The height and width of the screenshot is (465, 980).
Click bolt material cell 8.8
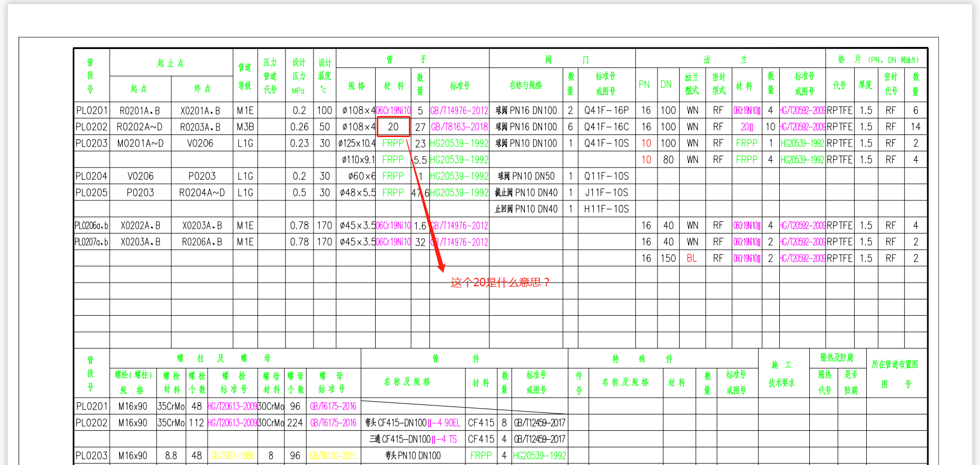(171, 456)
